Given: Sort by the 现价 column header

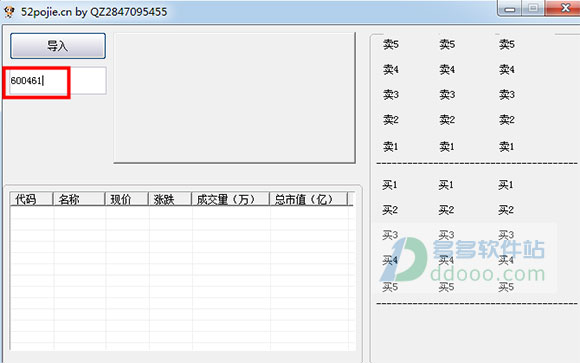Looking at the screenshot, I should tap(127, 199).
